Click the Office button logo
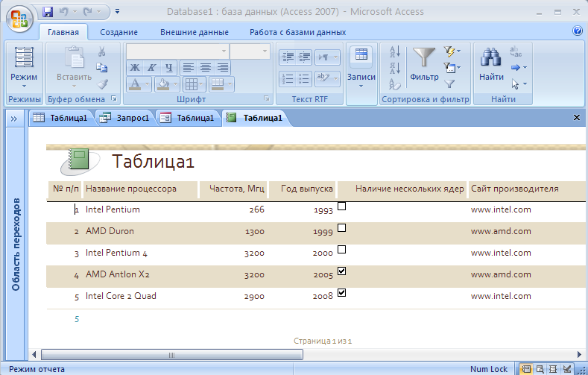 tap(19, 19)
